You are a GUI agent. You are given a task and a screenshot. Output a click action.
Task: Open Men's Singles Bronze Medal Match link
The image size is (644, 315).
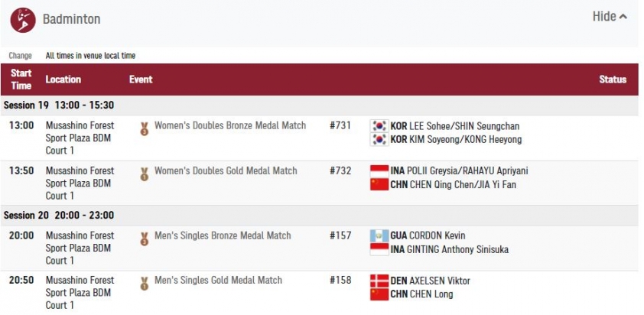[223, 235]
